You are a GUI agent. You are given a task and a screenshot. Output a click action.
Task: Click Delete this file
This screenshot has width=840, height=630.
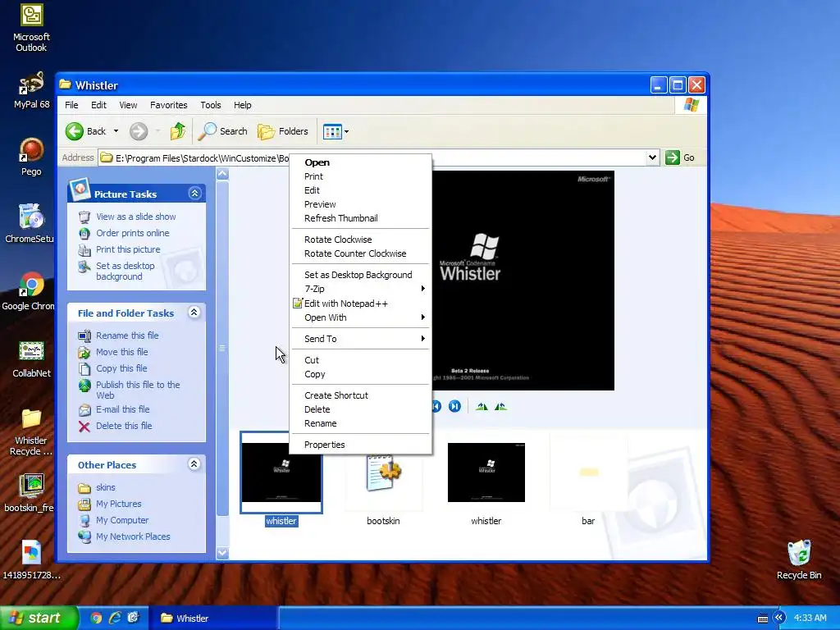click(x=124, y=426)
